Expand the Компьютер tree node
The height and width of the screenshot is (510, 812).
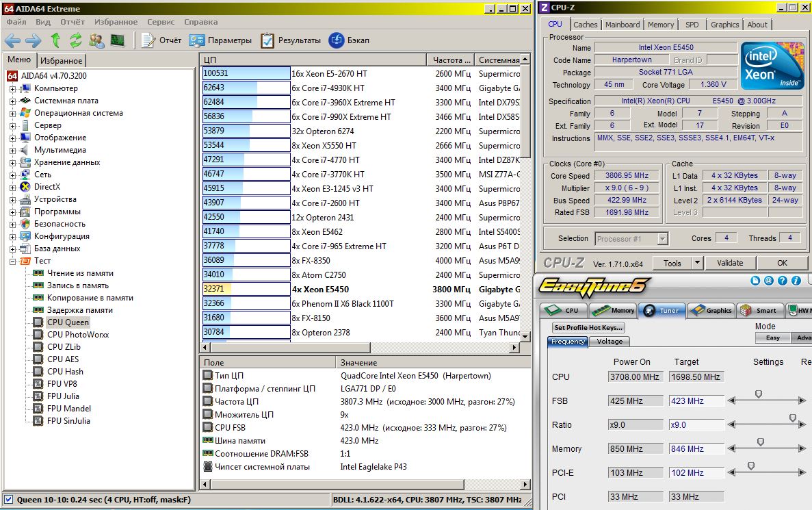[12, 88]
